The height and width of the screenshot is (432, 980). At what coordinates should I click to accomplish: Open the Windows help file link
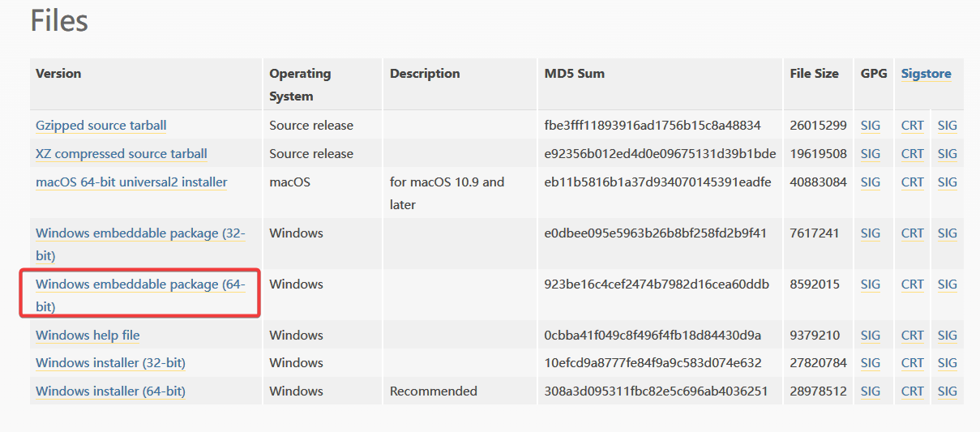pyautogui.click(x=88, y=336)
